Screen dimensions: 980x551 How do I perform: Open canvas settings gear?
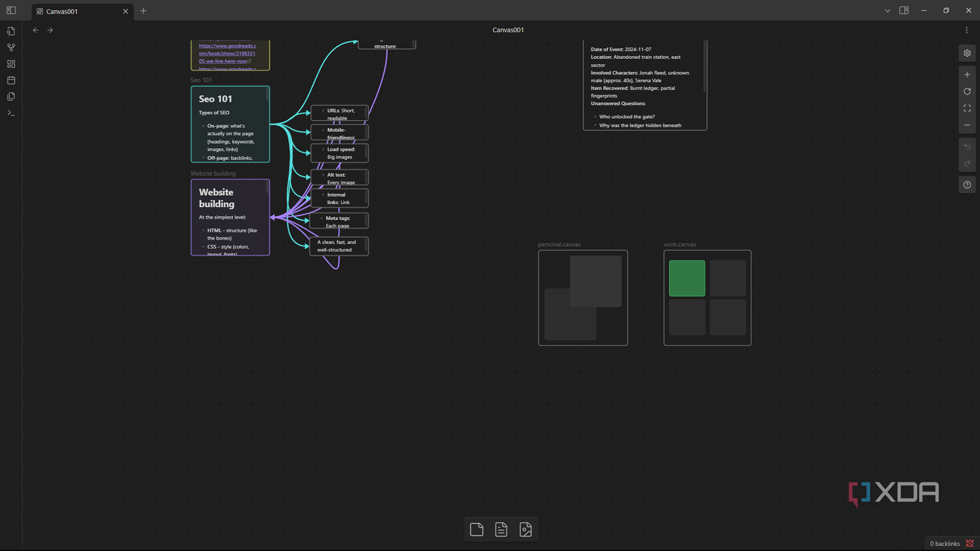pyautogui.click(x=968, y=54)
